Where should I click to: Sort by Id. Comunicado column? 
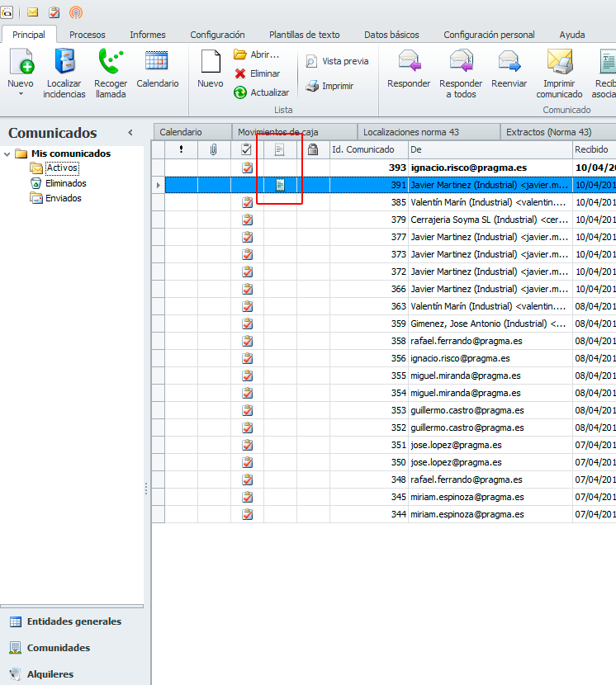[x=369, y=149]
